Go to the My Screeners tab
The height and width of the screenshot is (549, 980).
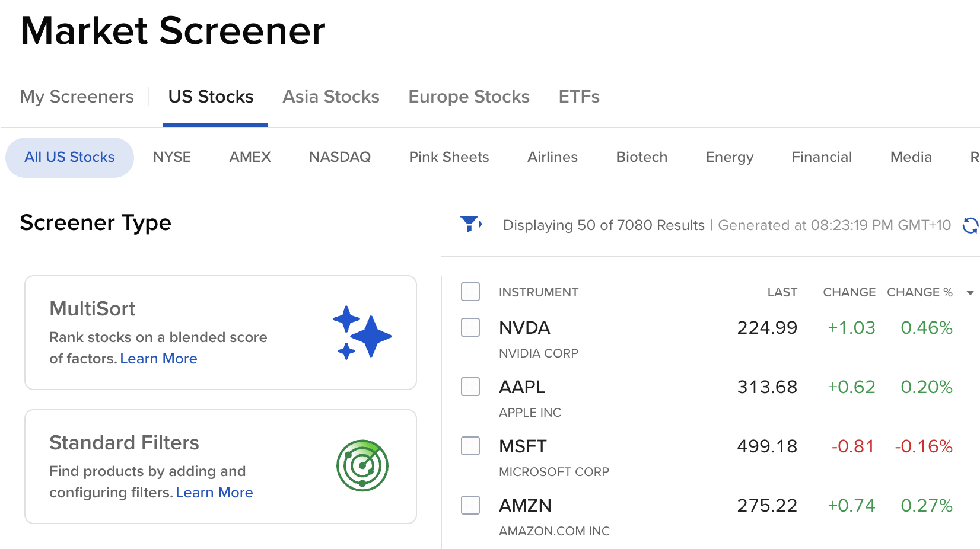(x=77, y=97)
